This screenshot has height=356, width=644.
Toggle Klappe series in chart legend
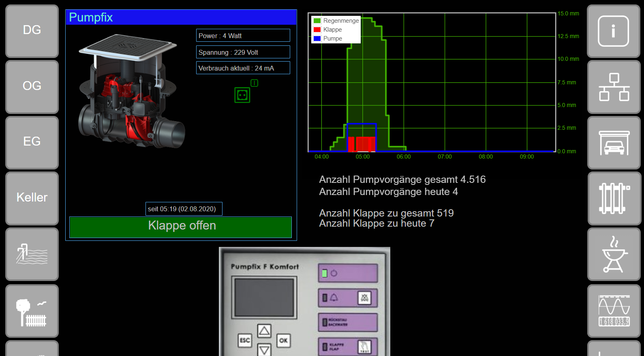[x=328, y=30]
